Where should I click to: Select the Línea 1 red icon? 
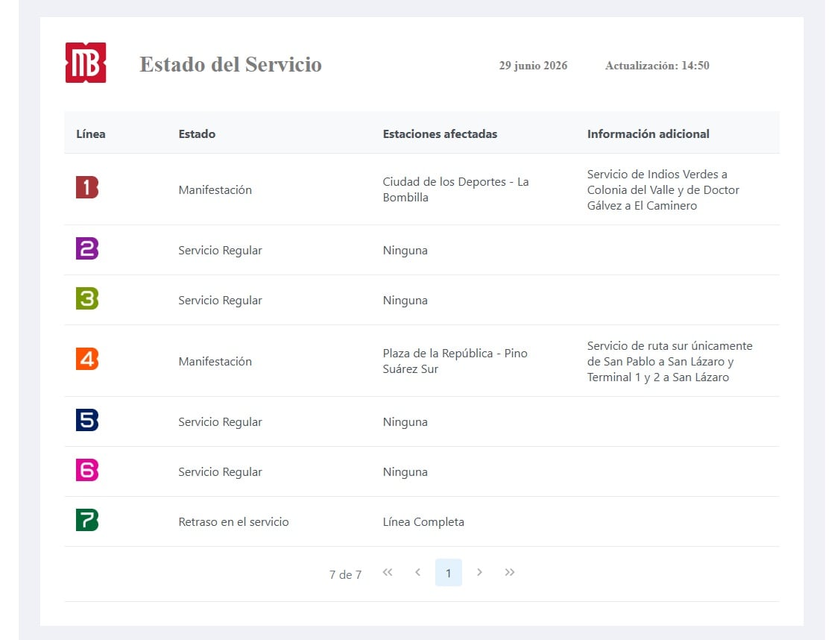point(87,188)
